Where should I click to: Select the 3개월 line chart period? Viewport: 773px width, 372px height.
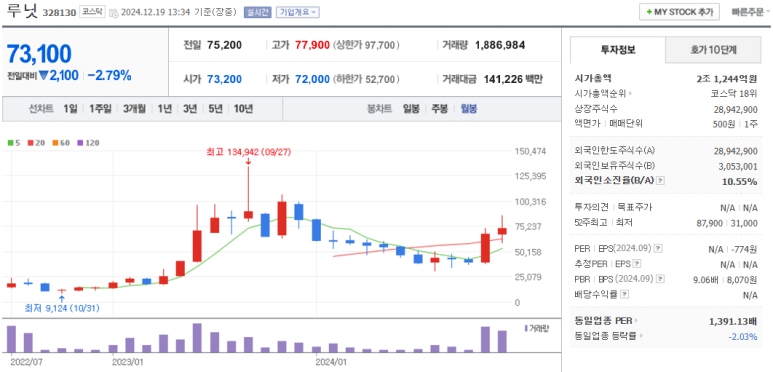coord(134,109)
